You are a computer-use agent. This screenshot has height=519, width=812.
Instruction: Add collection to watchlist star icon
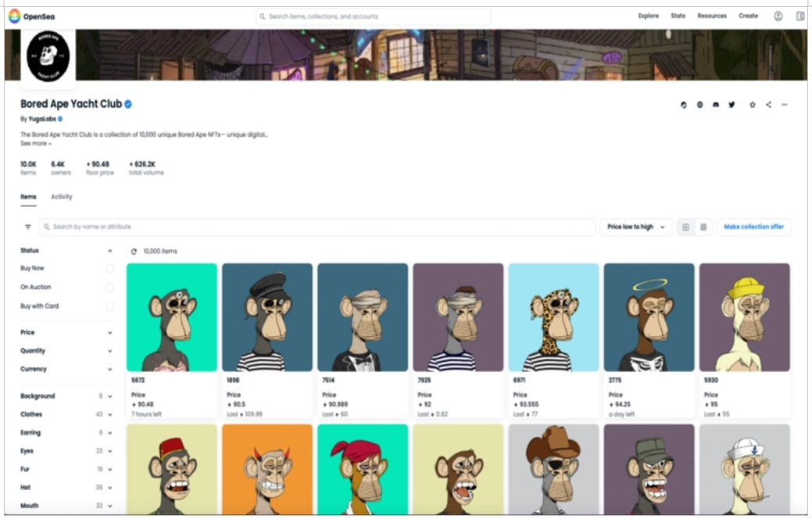click(x=753, y=105)
